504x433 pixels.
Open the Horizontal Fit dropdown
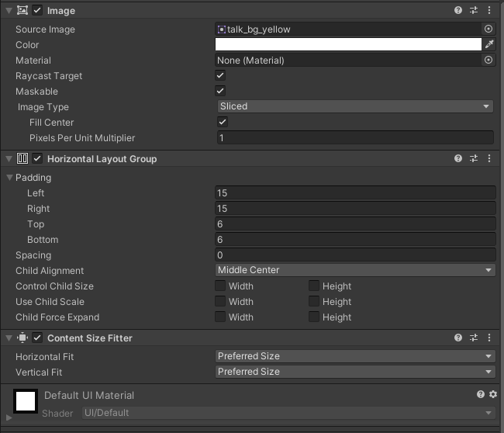[x=355, y=356]
